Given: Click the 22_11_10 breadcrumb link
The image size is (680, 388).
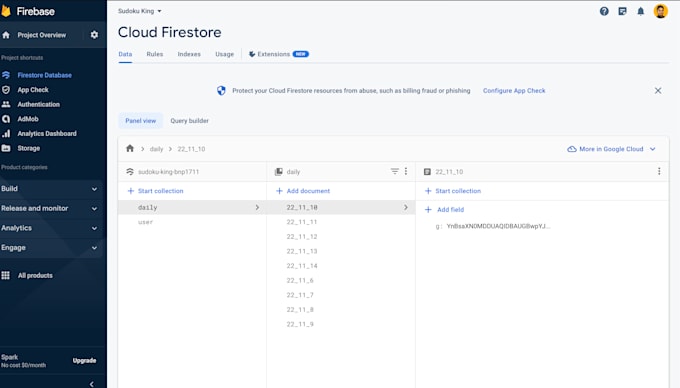Looking at the screenshot, I should coord(191,149).
